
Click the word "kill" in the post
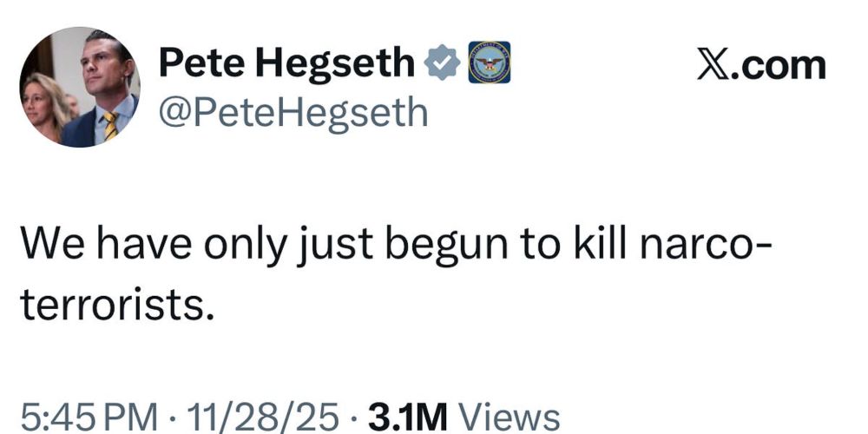pos(599,243)
